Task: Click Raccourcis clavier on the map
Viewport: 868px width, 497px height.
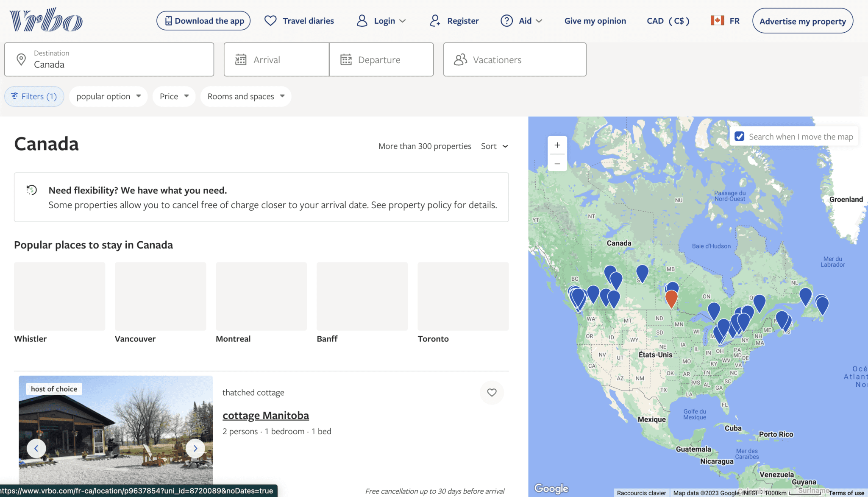Action: [x=641, y=493]
